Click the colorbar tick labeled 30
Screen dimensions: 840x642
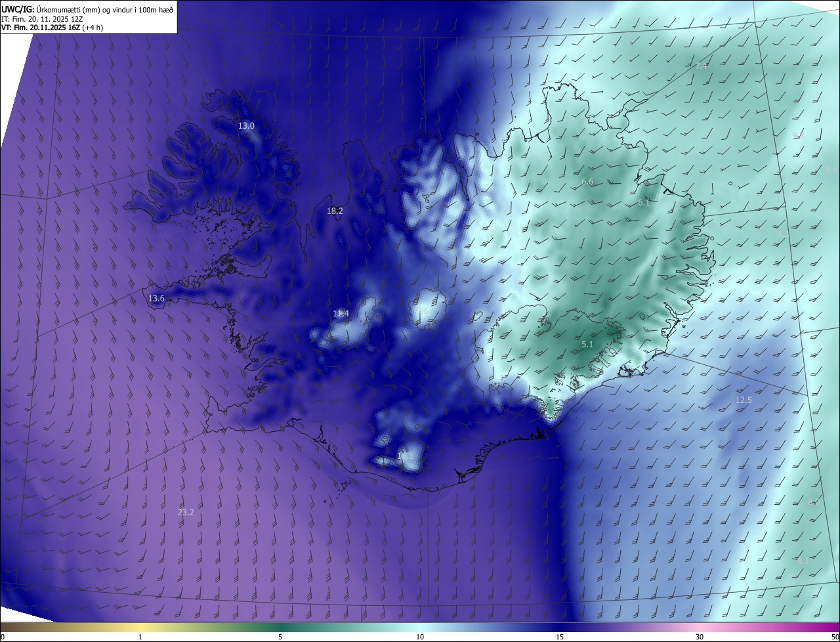click(x=700, y=637)
